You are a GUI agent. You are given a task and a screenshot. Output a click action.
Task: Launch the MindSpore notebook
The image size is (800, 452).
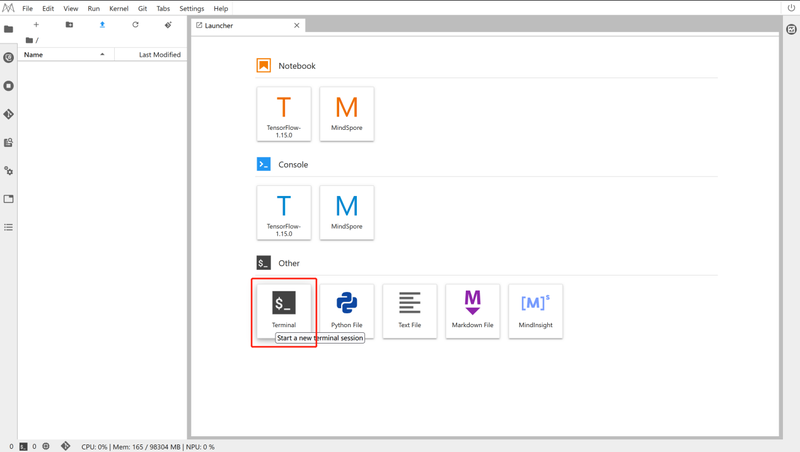(347, 114)
